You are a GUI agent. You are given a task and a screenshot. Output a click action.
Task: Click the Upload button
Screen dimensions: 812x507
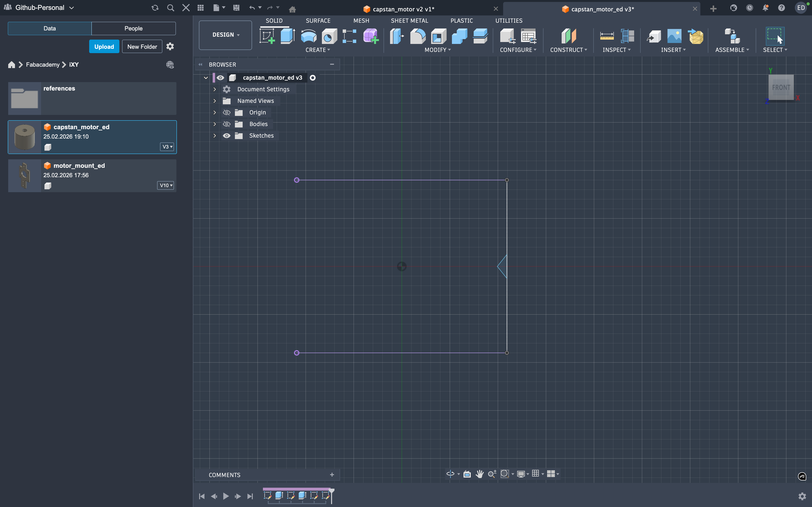point(104,47)
